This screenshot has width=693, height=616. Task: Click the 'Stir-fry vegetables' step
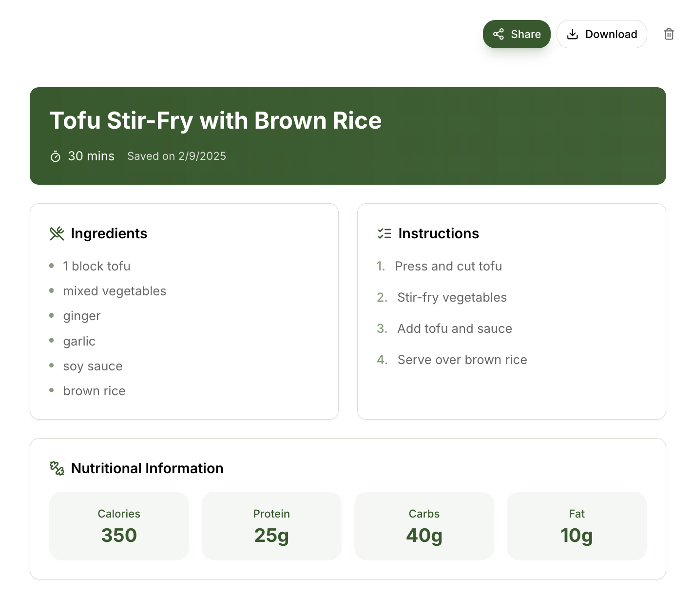tap(452, 297)
